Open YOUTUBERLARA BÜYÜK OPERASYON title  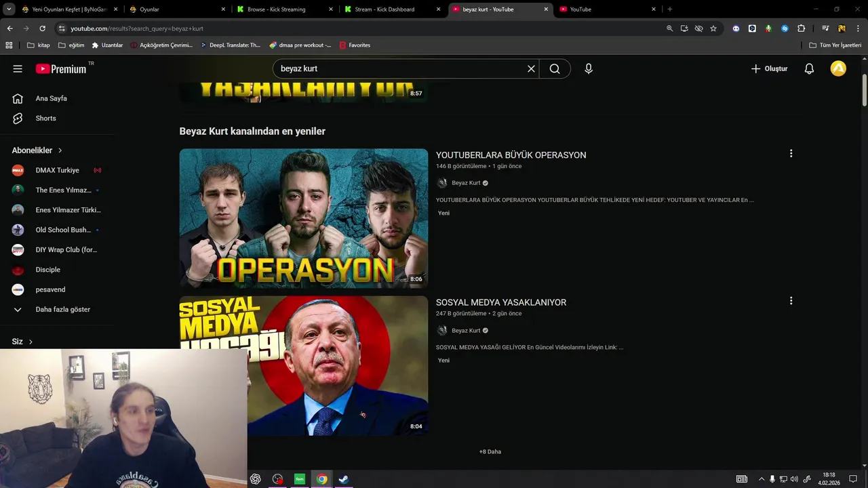coord(511,155)
